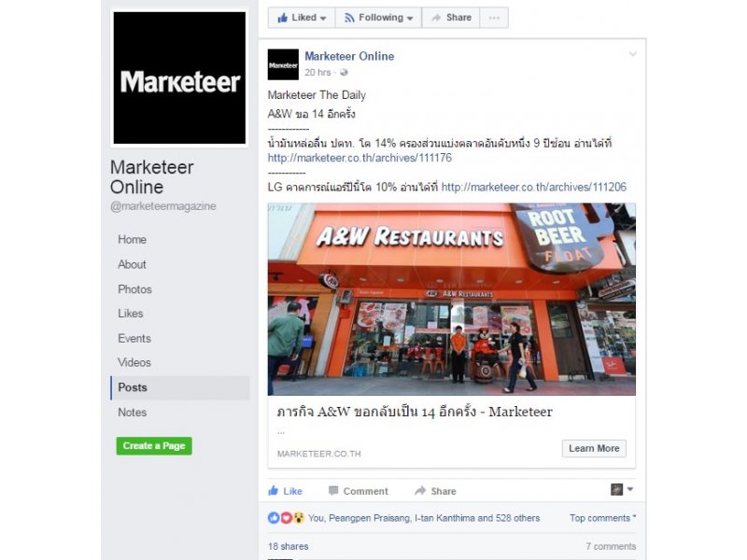
Task: Click the Share arrow icon below post
Action: pyautogui.click(x=420, y=491)
